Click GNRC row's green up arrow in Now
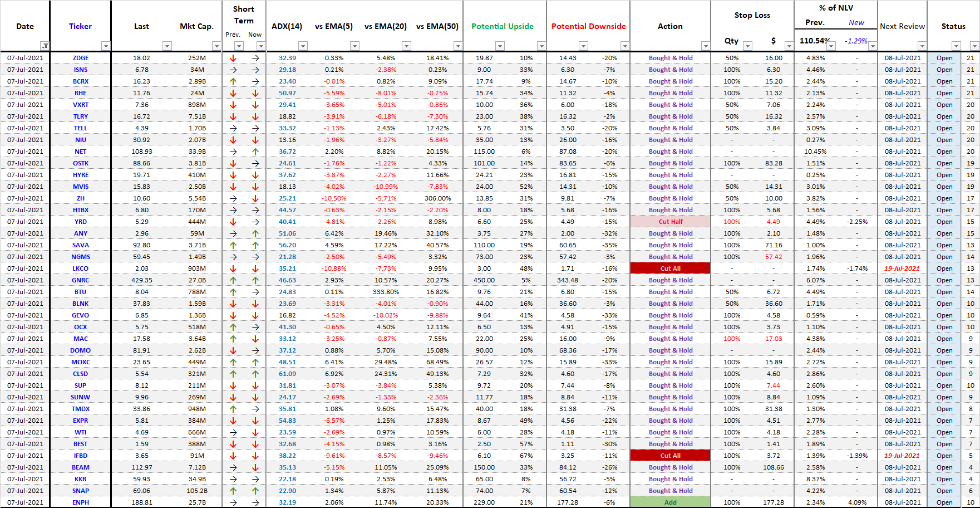This screenshot has height=508, width=980. pyautogui.click(x=255, y=280)
